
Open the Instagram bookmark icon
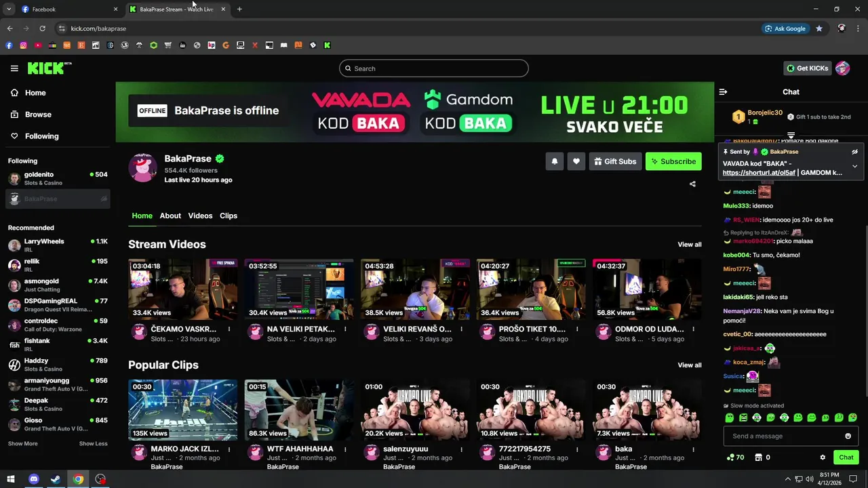tap(23, 45)
